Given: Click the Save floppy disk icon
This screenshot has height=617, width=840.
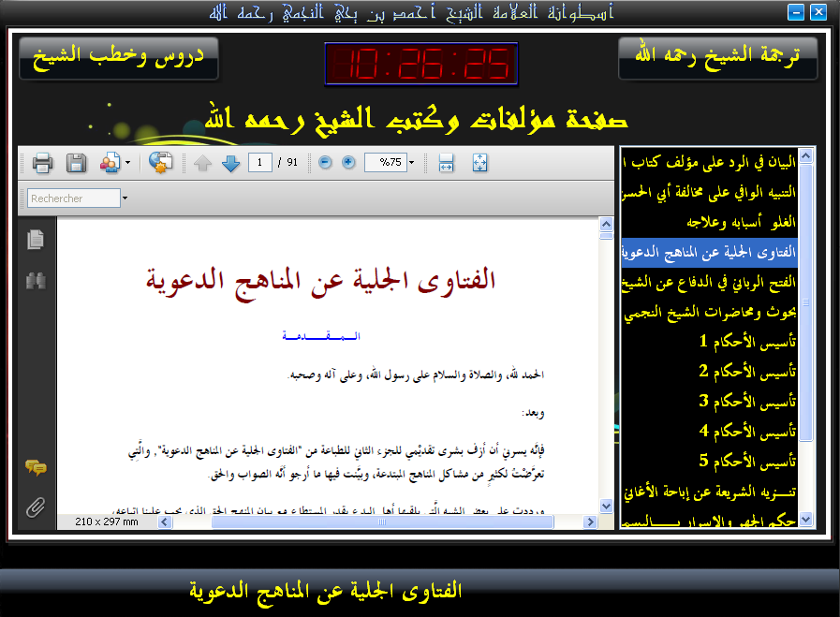Looking at the screenshot, I should [76, 163].
